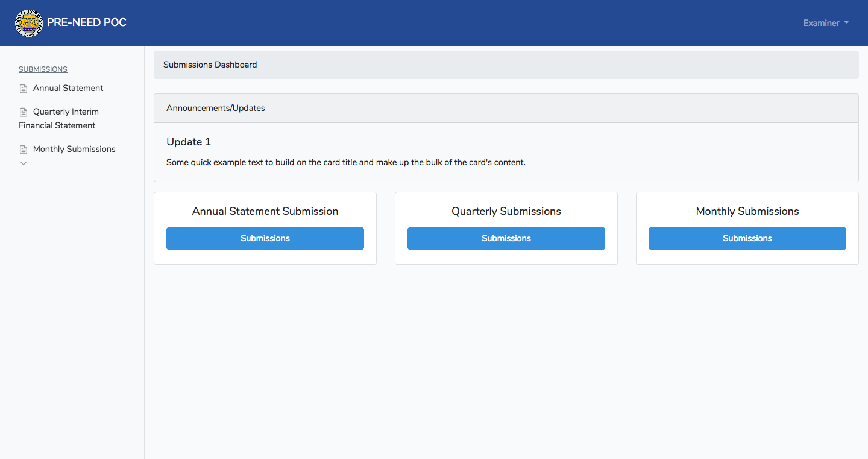Screen dimensions: 868x459
Task: Click the Submissions Dashboard breadcrumb
Action: [210, 65]
